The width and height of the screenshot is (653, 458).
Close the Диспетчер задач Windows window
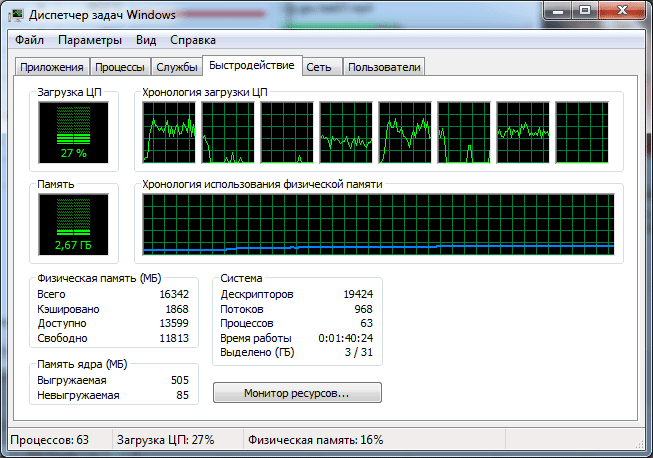click(622, 10)
